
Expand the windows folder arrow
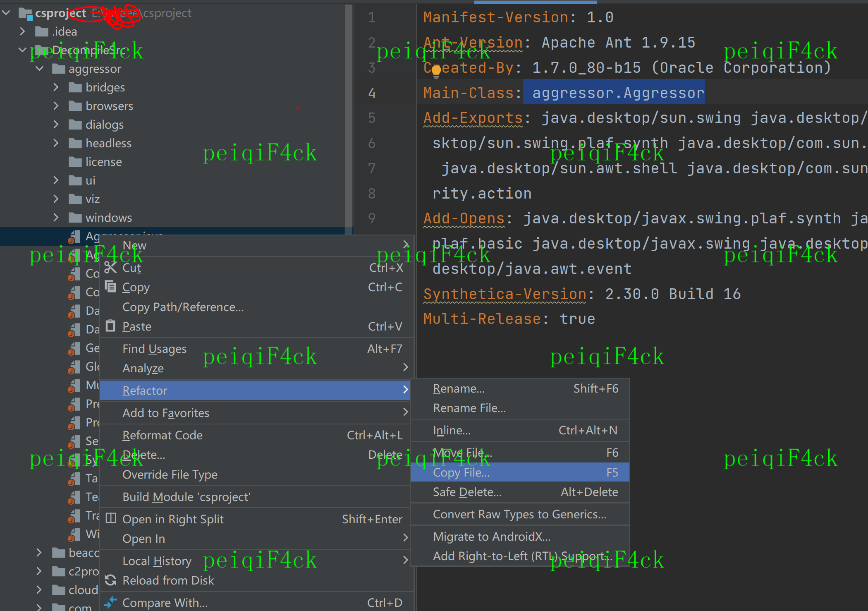(56, 218)
